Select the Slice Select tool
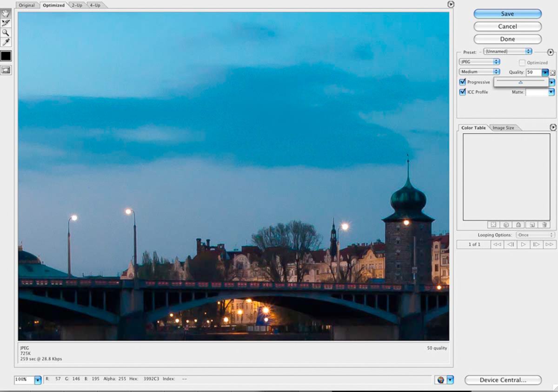This screenshot has height=392, width=558. tap(6, 23)
